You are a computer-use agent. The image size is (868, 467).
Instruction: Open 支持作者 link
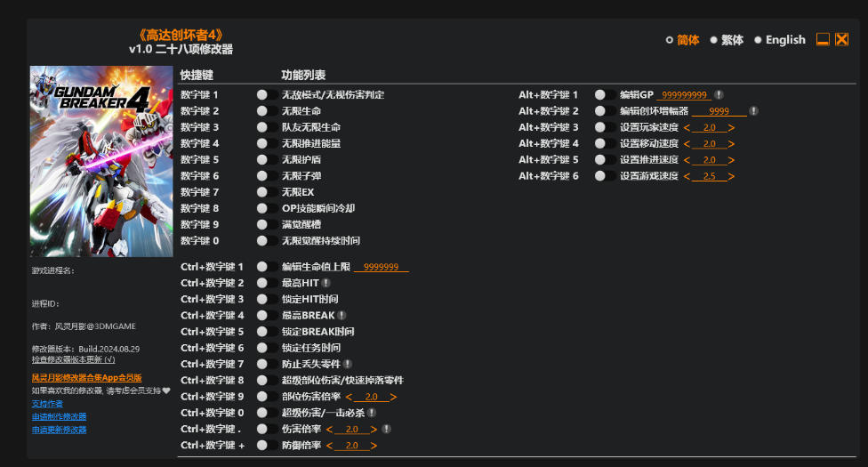pos(47,404)
